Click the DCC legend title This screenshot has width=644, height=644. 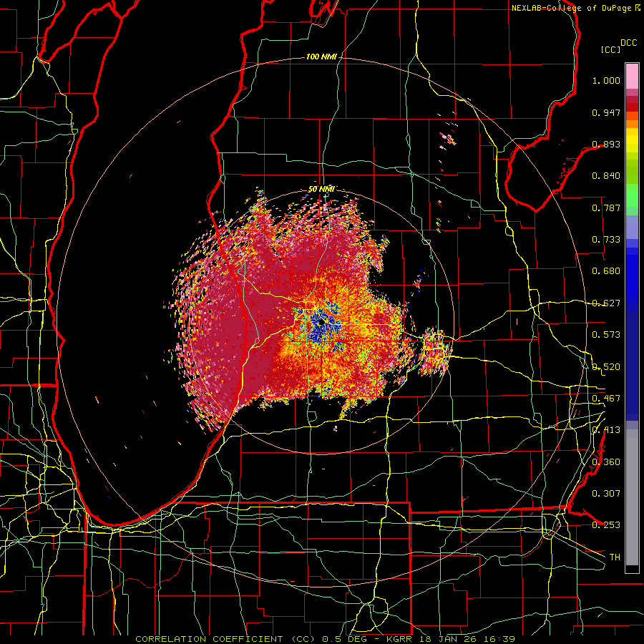pos(629,43)
